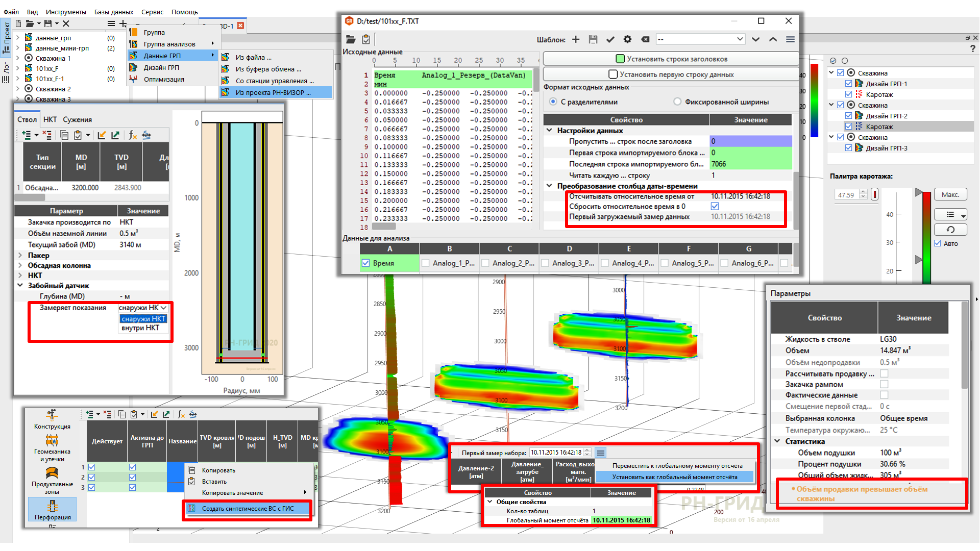Uncheck the Время column checkbox
Screen dimensions: 980x551
(365, 263)
